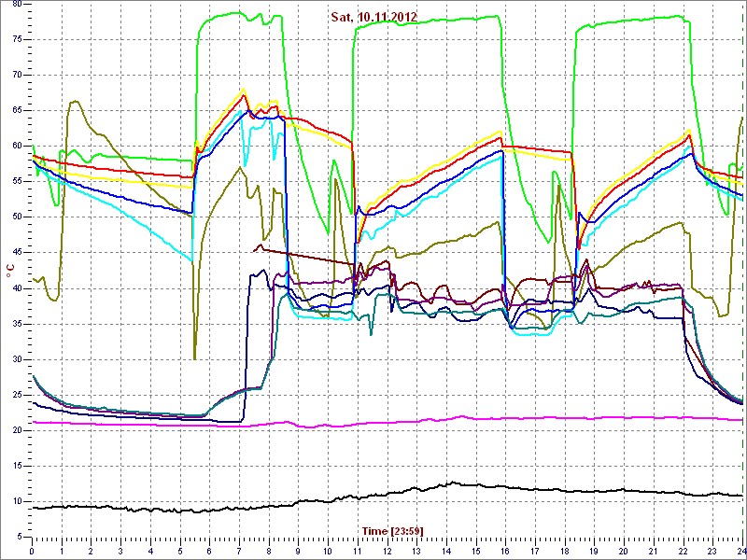
Task: Select the 55 value on temperature axis
Action: click(17, 182)
